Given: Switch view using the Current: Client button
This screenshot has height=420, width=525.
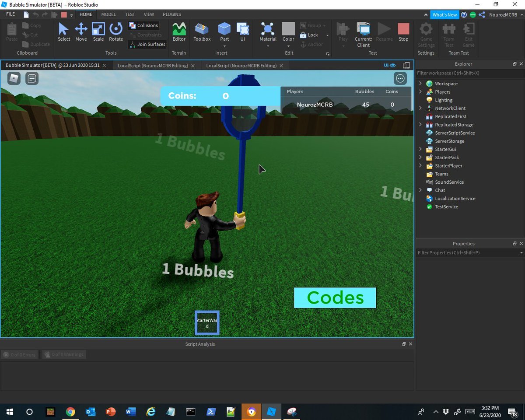Looking at the screenshot, I should [363, 35].
